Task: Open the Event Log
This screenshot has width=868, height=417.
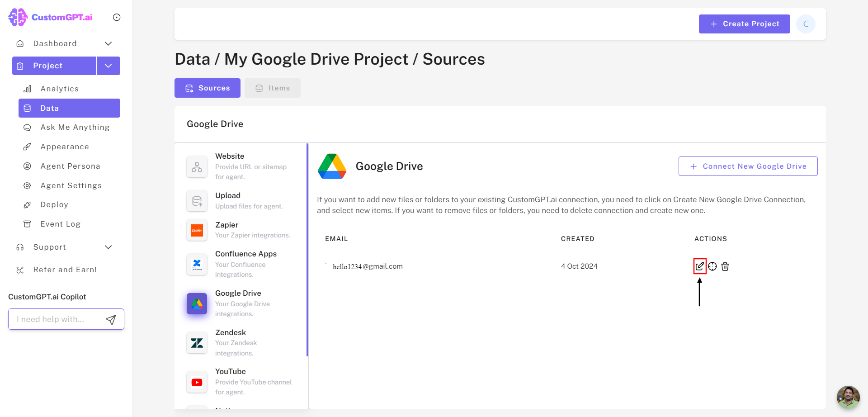Action: (60, 224)
